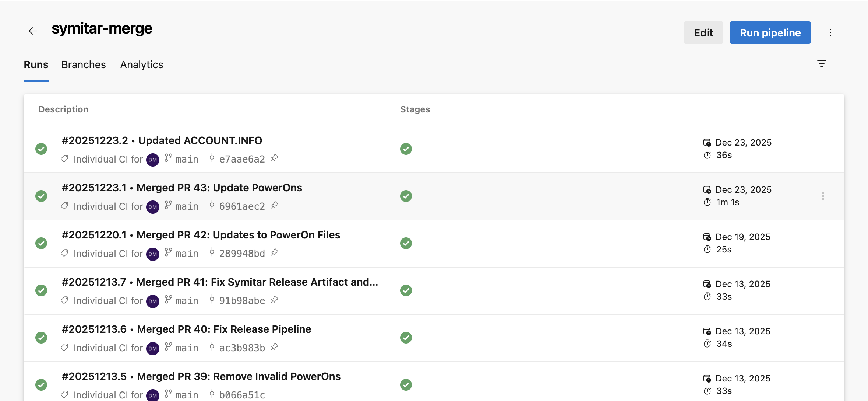Screen dimensions: 868x401
Task: Open run #20251223.2 Updated ACCOUNT.INFO
Action: coord(162,140)
